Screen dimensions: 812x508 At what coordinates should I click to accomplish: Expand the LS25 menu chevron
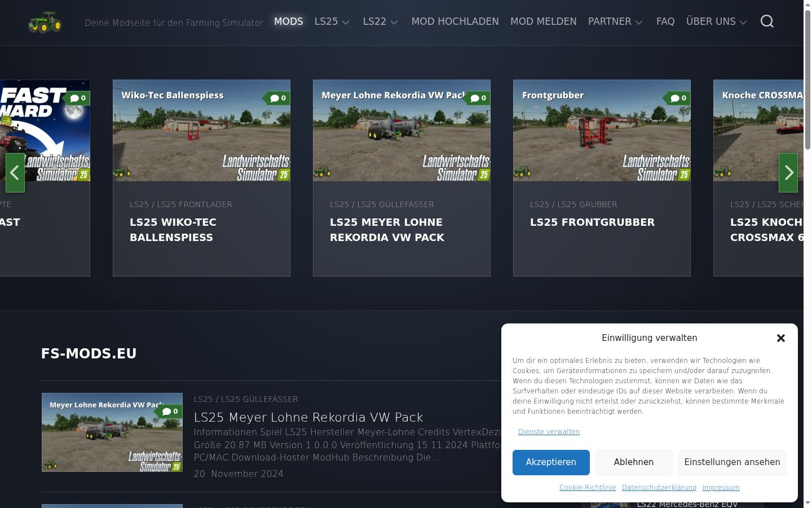(346, 23)
